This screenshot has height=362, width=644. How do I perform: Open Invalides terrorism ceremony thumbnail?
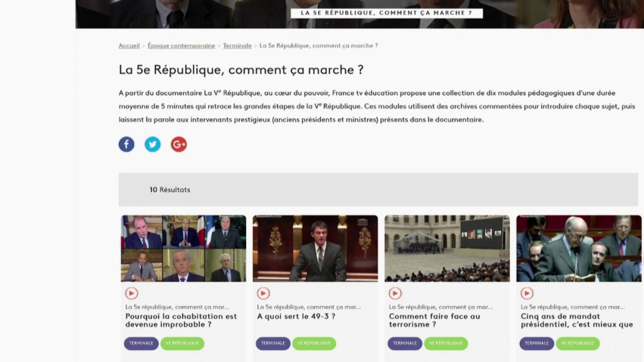pyautogui.click(x=447, y=248)
